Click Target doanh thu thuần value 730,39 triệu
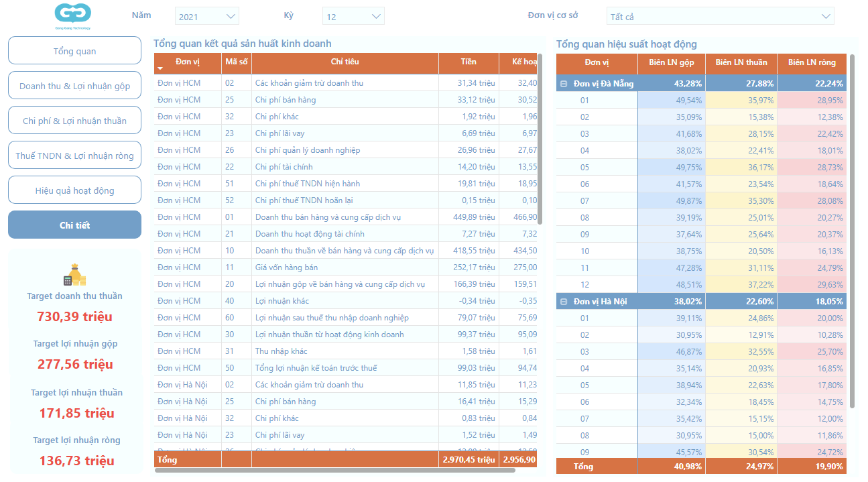The image size is (868, 482). point(74,316)
